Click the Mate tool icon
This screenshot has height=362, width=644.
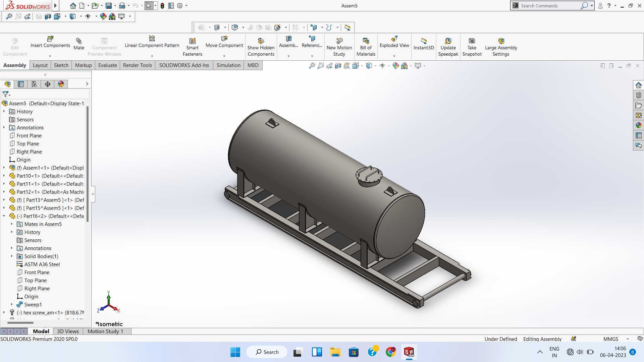79,41
